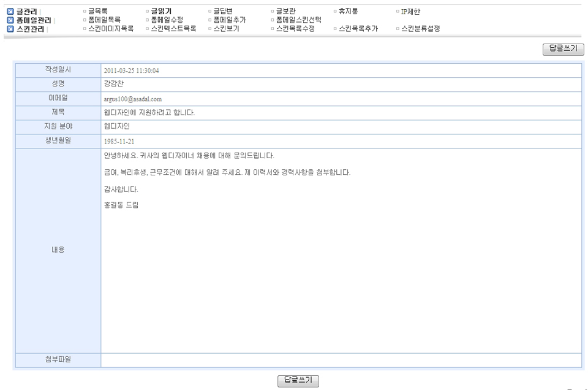Open 폼메일수정 page
Viewport: 588px width, 390px height.
coord(167,20)
